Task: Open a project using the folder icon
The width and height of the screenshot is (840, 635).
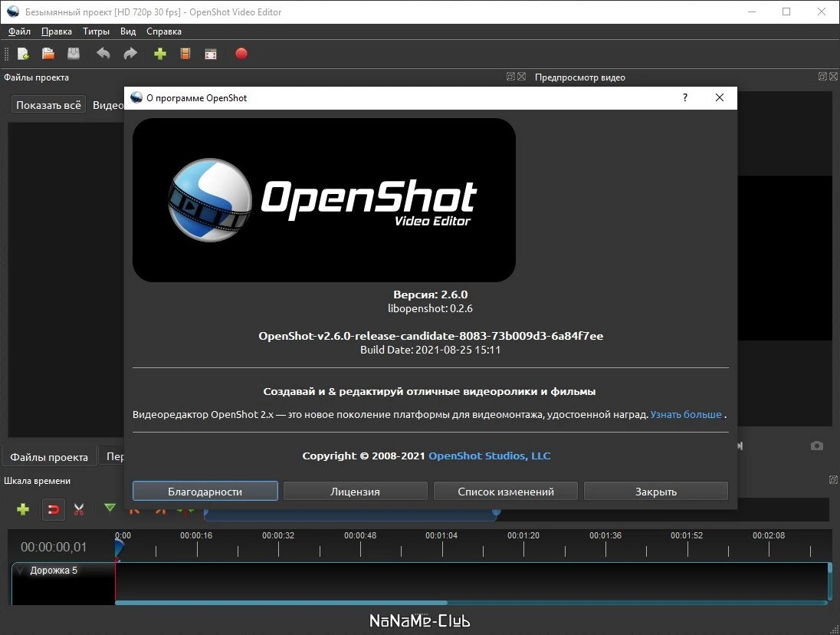Action: click(x=48, y=54)
